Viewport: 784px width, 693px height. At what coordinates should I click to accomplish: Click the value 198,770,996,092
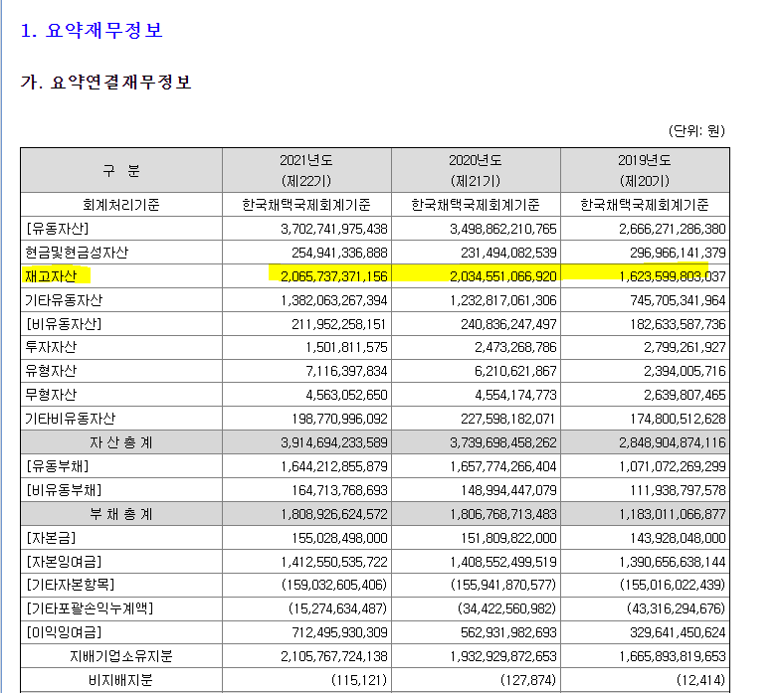tap(339, 419)
